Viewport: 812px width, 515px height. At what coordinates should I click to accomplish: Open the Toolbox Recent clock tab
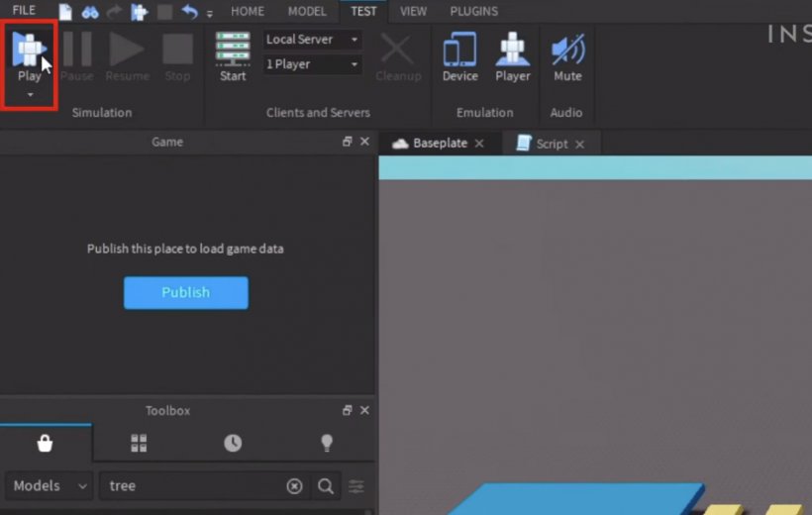233,443
